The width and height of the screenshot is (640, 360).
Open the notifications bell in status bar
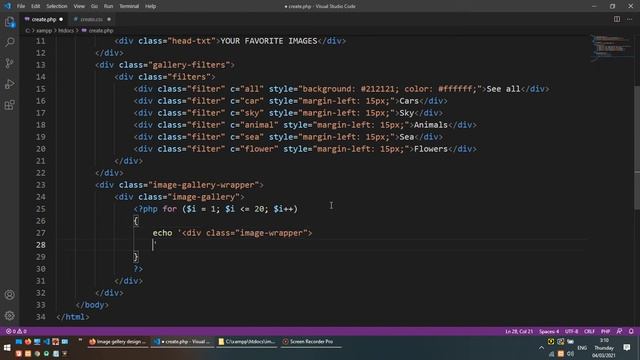pos(631,331)
